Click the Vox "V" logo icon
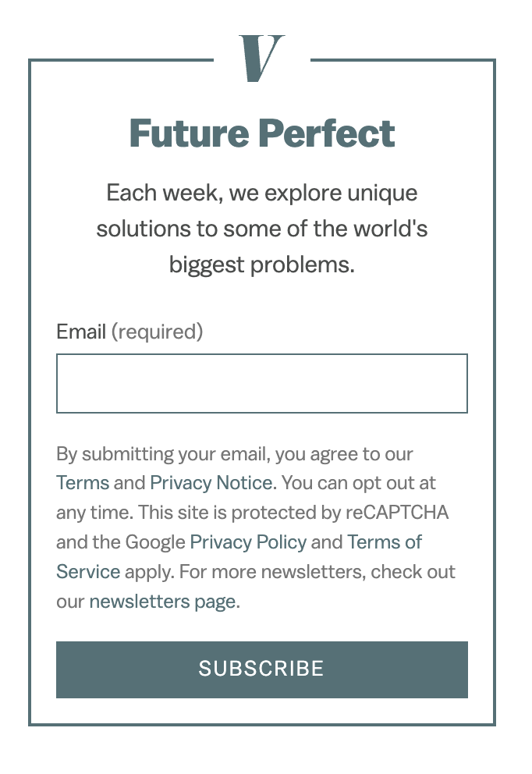The image size is (532, 774). (x=261, y=59)
